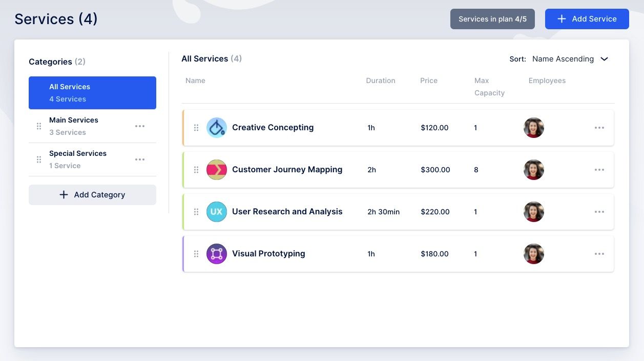Open the three-dot menu for Main Services
This screenshot has height=361, width=644.
click(x=140, y=126)
